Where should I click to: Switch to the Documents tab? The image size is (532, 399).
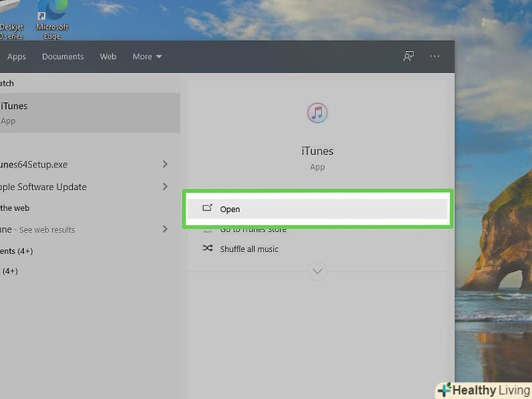tap(63, 56)
